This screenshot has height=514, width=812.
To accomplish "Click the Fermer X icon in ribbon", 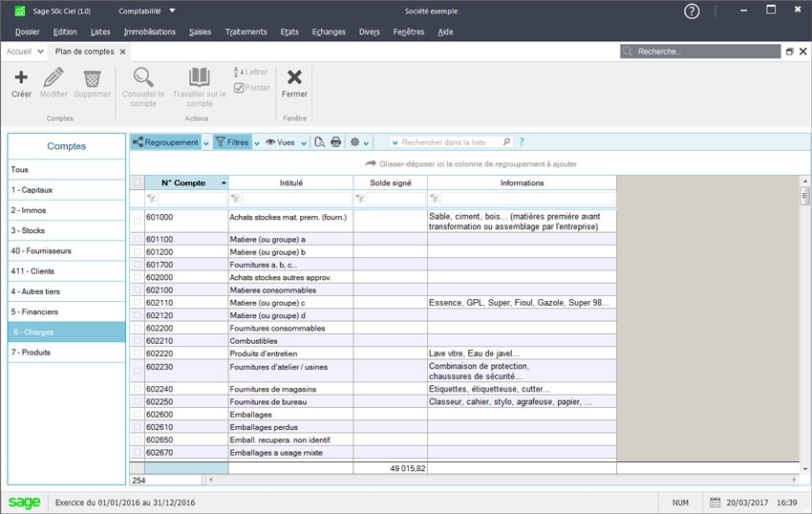I will click(294, 77).
